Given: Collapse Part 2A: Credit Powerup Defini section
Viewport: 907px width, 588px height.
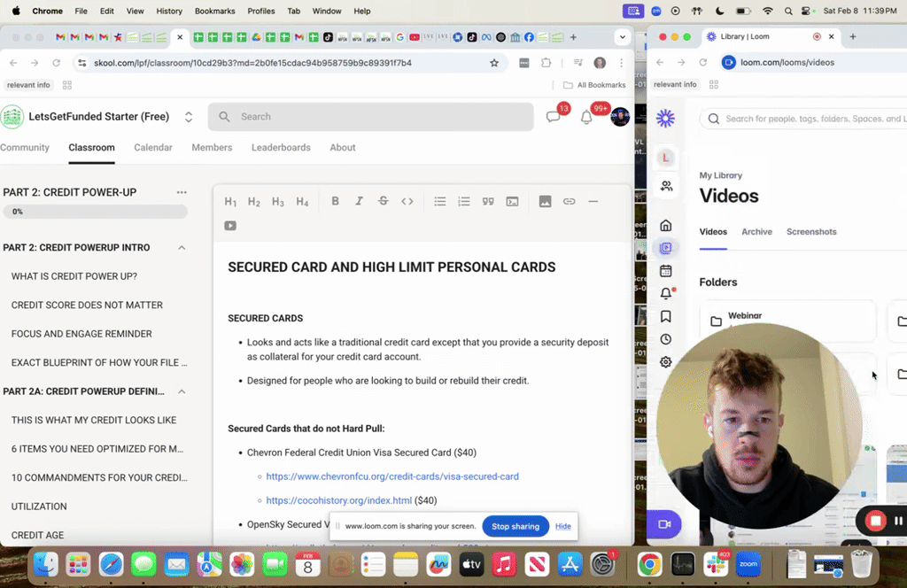Looking at the screenshot, I should 182,391.
